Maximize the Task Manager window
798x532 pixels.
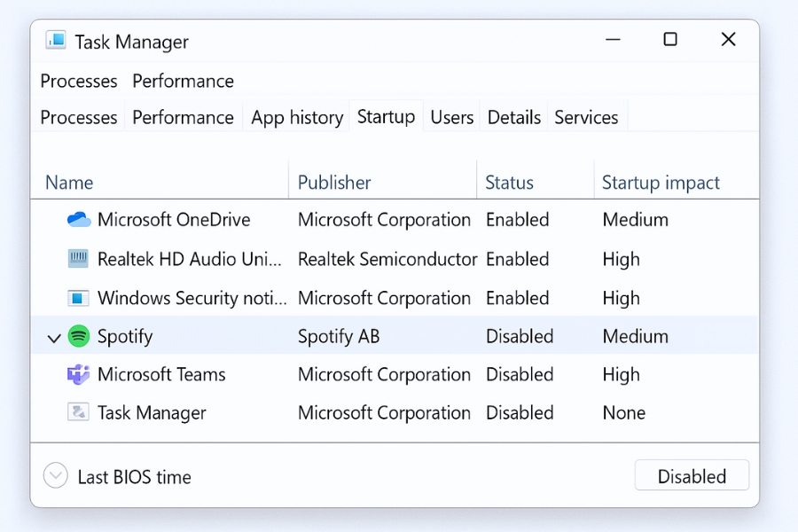point(670,39)
